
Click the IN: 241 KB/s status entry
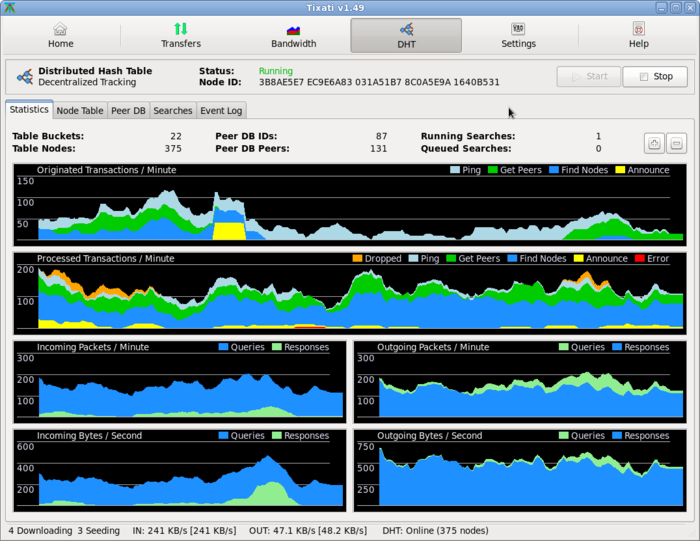184,531
